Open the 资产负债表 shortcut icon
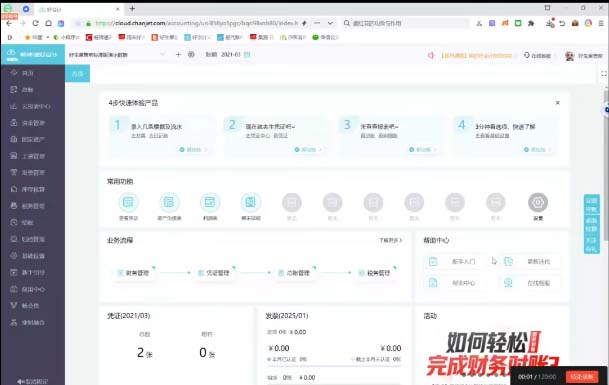This screenshot has height=385, width=609. coord(169,202)
